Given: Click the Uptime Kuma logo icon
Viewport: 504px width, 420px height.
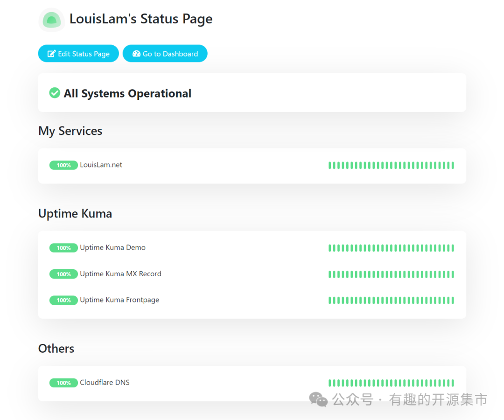Looking at the screenshot, I should (x=52, y=20).
